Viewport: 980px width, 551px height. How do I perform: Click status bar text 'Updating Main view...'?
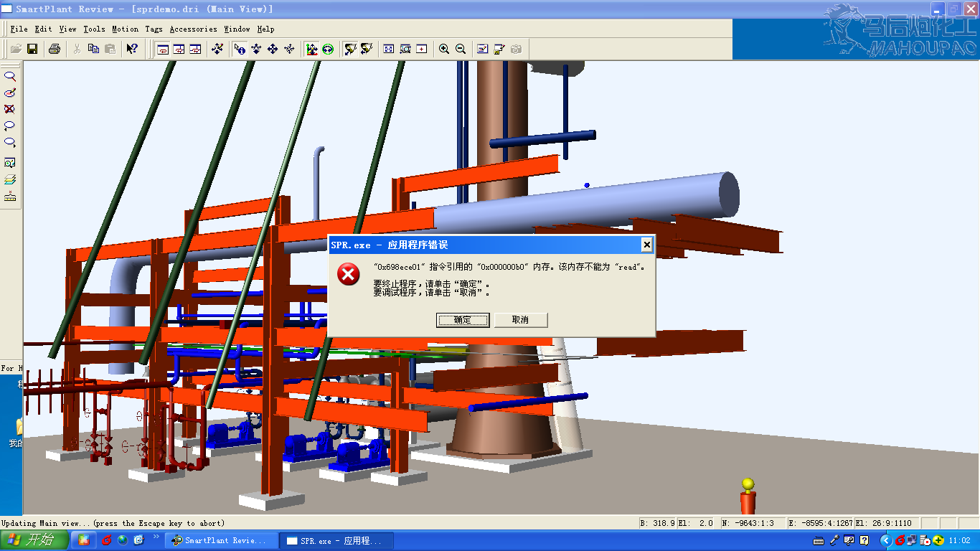(x=113, y=523)
